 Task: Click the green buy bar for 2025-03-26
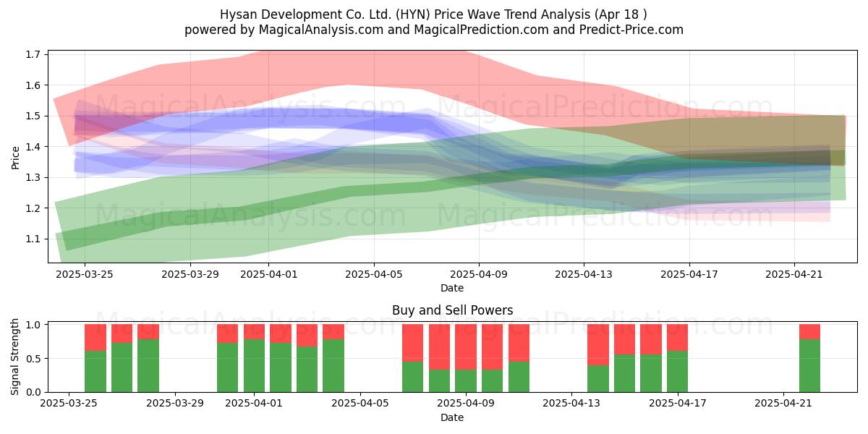95,371
